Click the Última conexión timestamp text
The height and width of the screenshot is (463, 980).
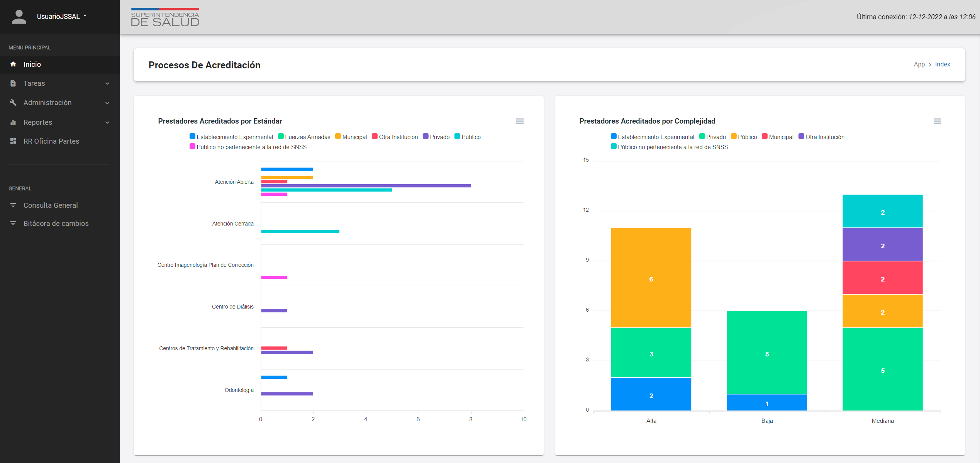tap(916, 17)
